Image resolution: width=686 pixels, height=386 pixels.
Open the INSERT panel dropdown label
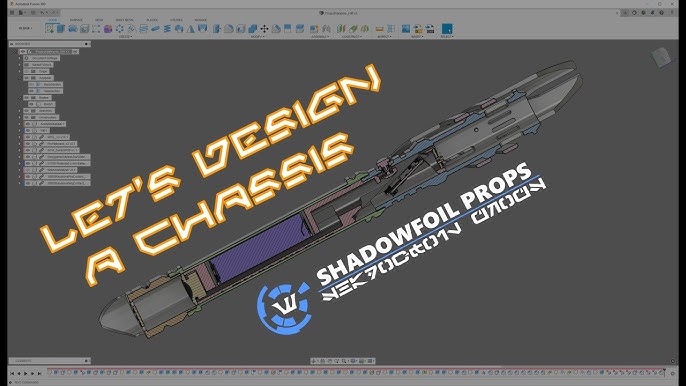pos(417,37)
